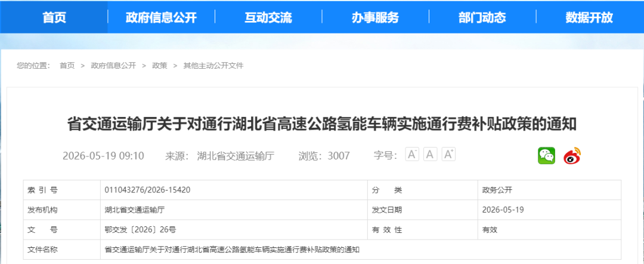Open the 其他主动公开文件 breadcrumb link
Viewport: 644px width, 264px height.
click(x=213, y=65)
